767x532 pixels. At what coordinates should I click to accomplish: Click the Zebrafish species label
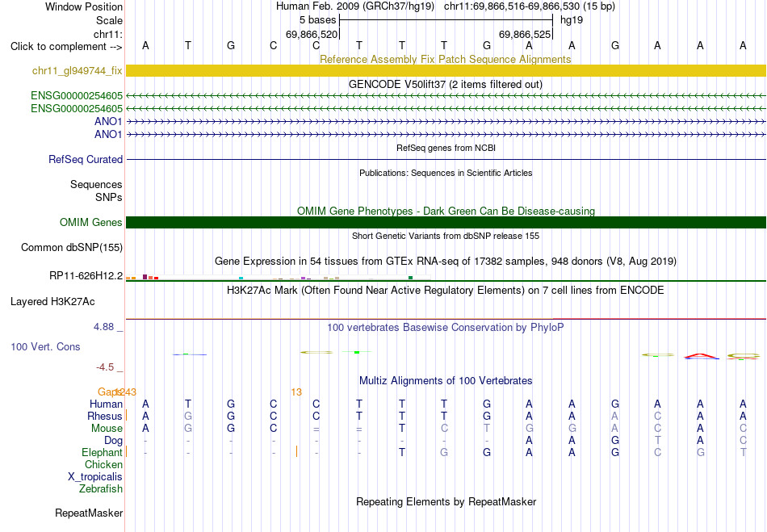(101, 489)
